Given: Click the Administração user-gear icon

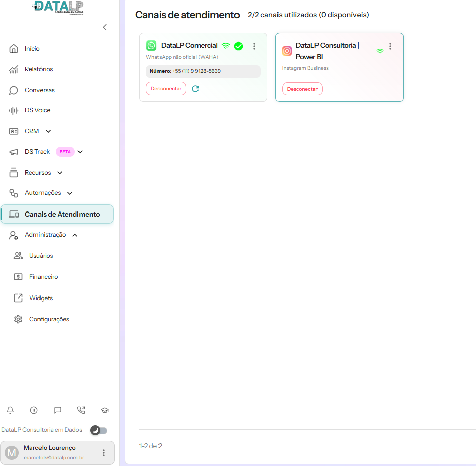Looking at the screenshot, I should click(x=14, y=235).
